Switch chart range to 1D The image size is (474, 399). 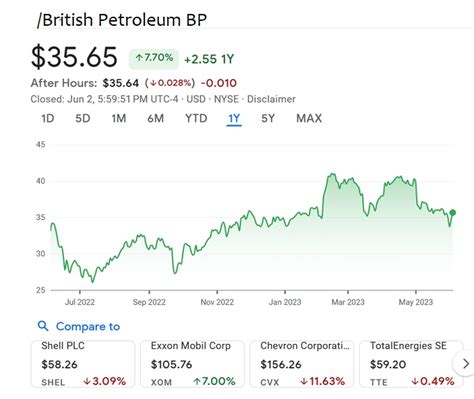point(48,118)
